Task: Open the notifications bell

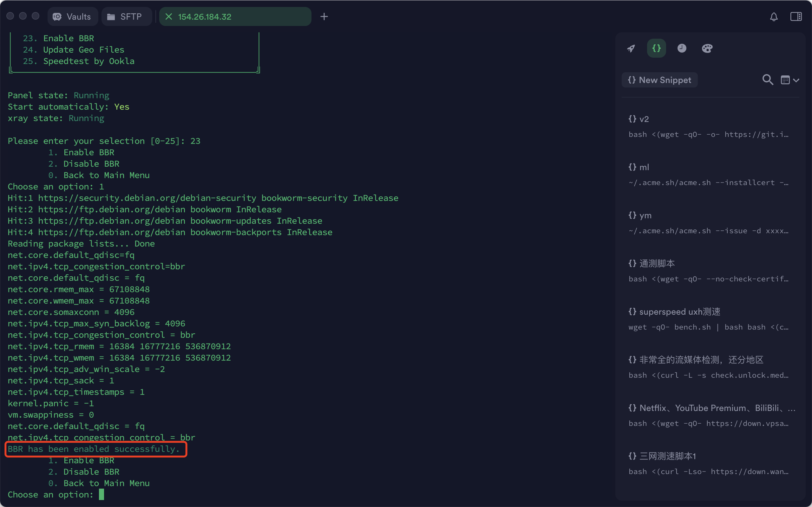Action: click(x=774, y=17)
